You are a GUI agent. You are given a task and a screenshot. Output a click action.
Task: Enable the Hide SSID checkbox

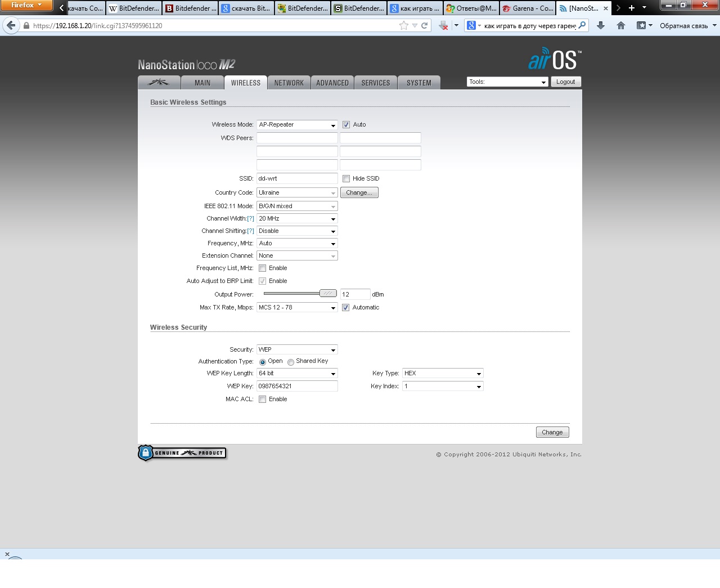click(x=346, y=179)
